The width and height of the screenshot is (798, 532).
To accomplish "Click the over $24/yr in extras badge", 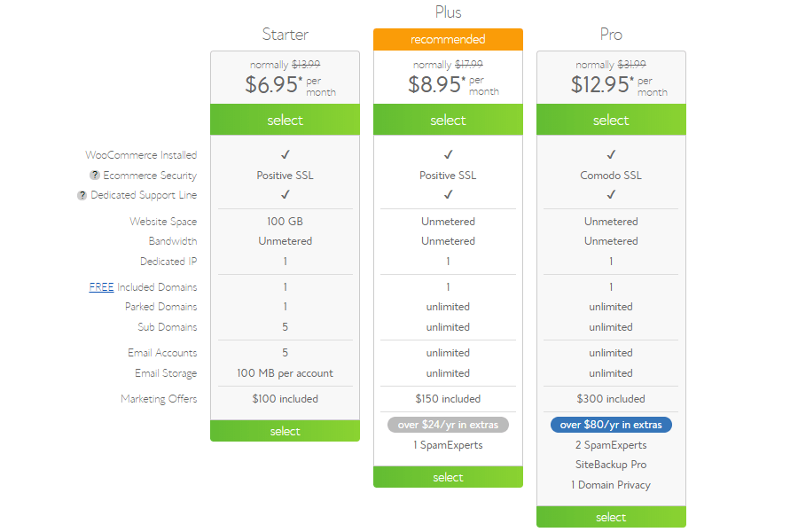I will 448,425.
